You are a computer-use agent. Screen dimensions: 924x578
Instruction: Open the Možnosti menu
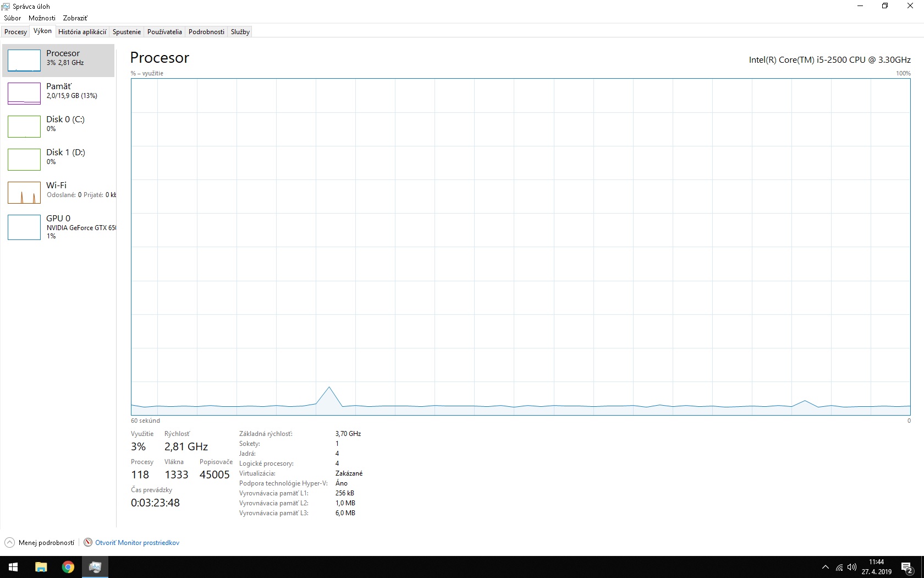[x=42, y=18]
